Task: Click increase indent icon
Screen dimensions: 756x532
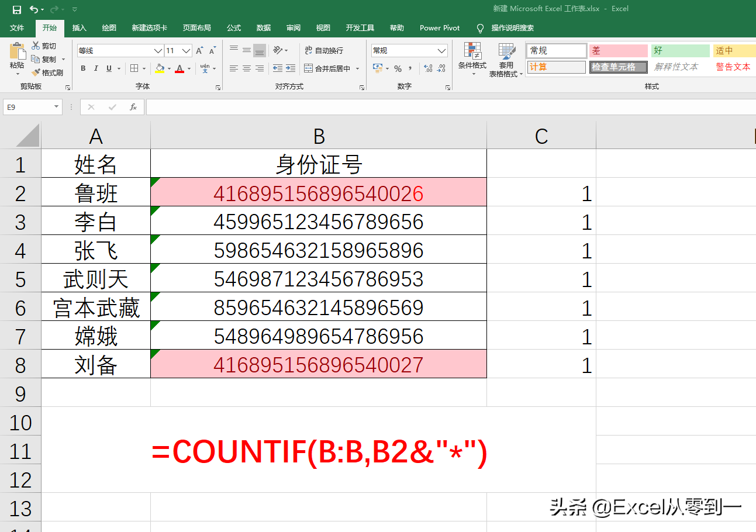Action: pos(291,68)
